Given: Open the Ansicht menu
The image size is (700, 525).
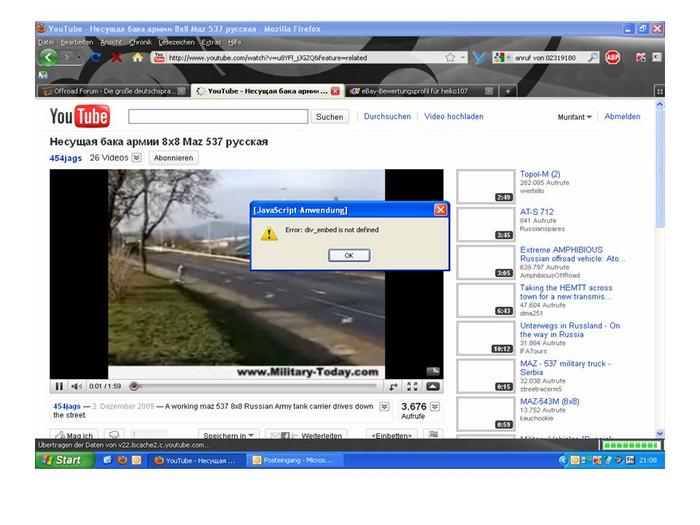Looking at the screenshot, I should point(111,42).
